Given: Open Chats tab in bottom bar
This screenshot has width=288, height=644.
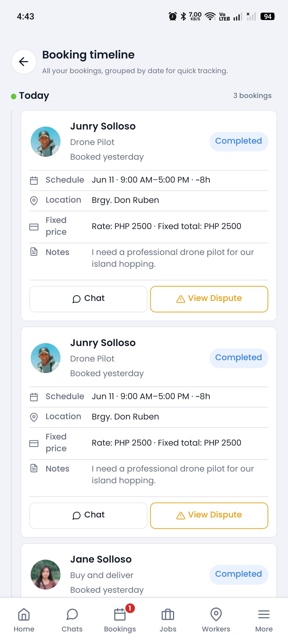Looking at the screenshot, I should click(x=72, y=620).
